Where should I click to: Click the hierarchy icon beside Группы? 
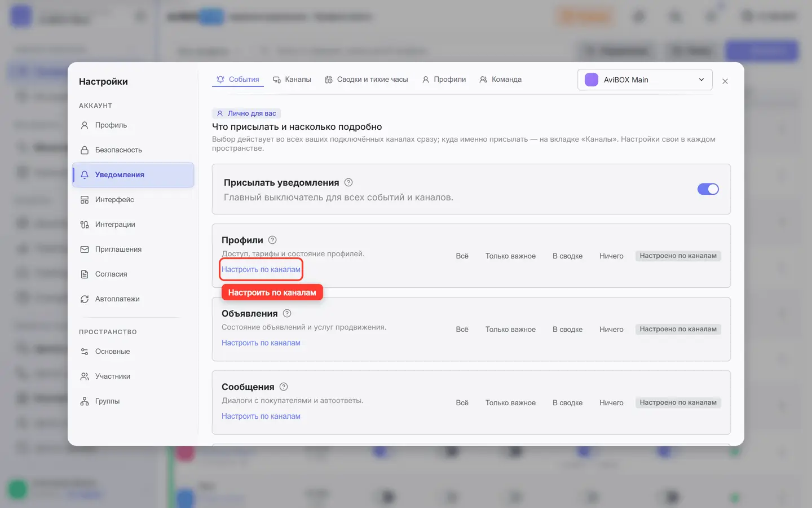pyautogui.click(x=85, y=401)
